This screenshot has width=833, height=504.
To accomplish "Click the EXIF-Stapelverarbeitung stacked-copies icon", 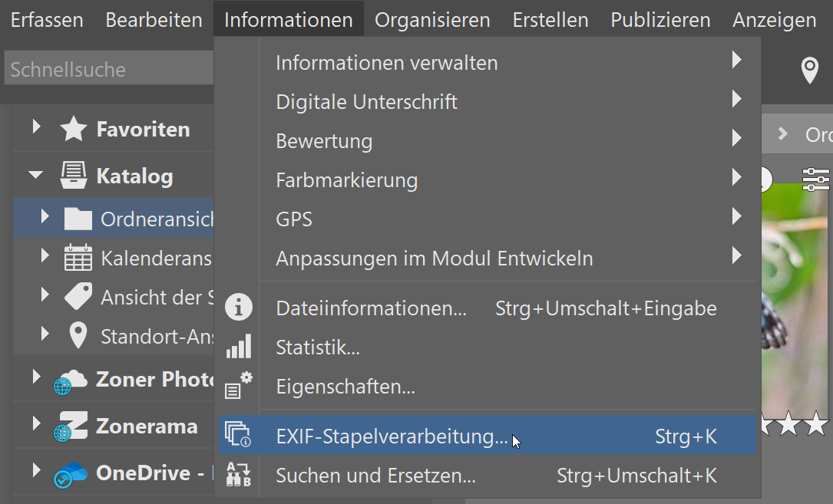I will (238, 435).
